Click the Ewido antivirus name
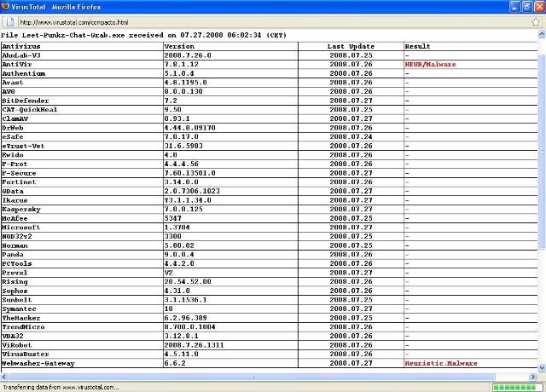The height and width of the screenshot is (392, 546). (13, 155)
